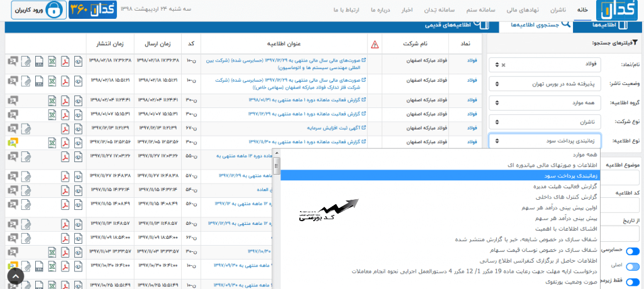Open comments icon for announcement sent 1398/01/07 15:15:31
This screenshot has width=644, height=289.
click(13, 115)
